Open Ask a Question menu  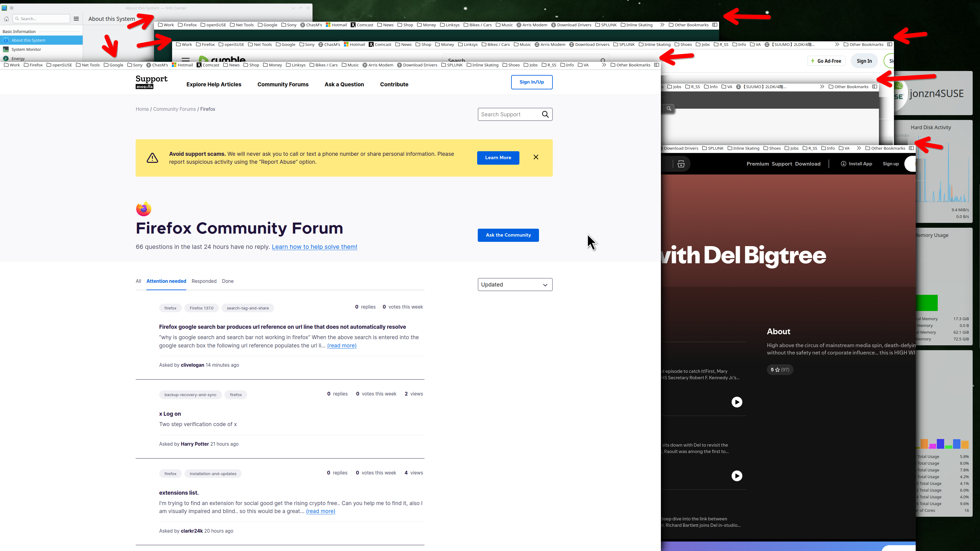click(344, 84)
